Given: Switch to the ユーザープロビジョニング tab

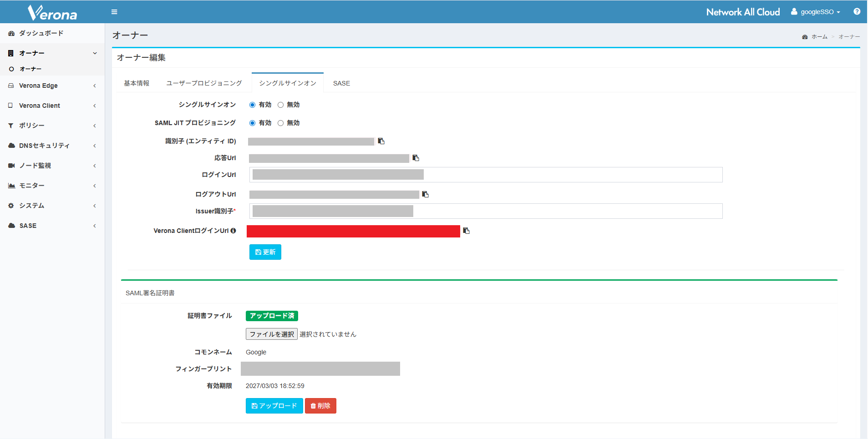Looking at the screenshot, I should coord(204,83).
